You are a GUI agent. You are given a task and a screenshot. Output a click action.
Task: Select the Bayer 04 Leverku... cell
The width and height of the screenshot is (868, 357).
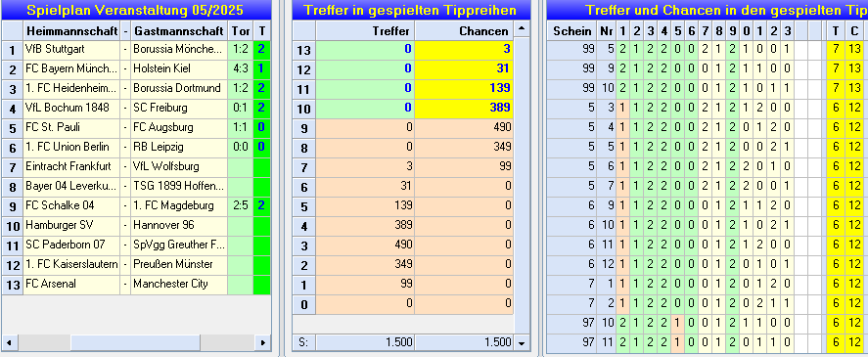click(x=71, y=187)
